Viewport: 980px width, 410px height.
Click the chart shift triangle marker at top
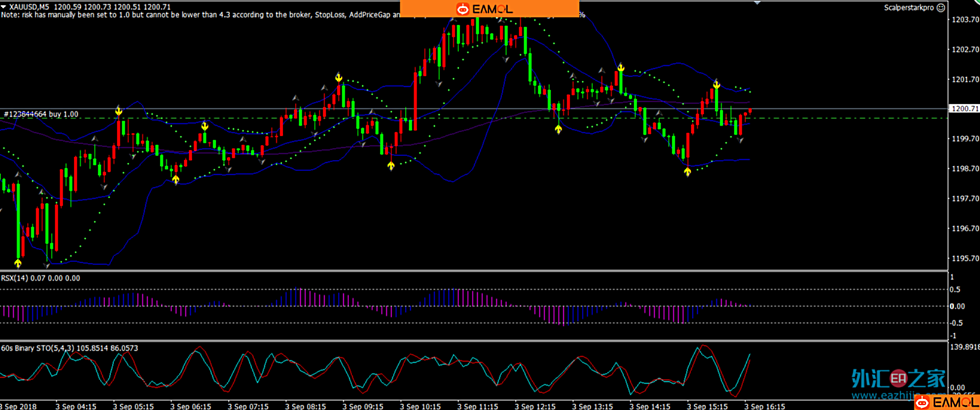[757, 3]
